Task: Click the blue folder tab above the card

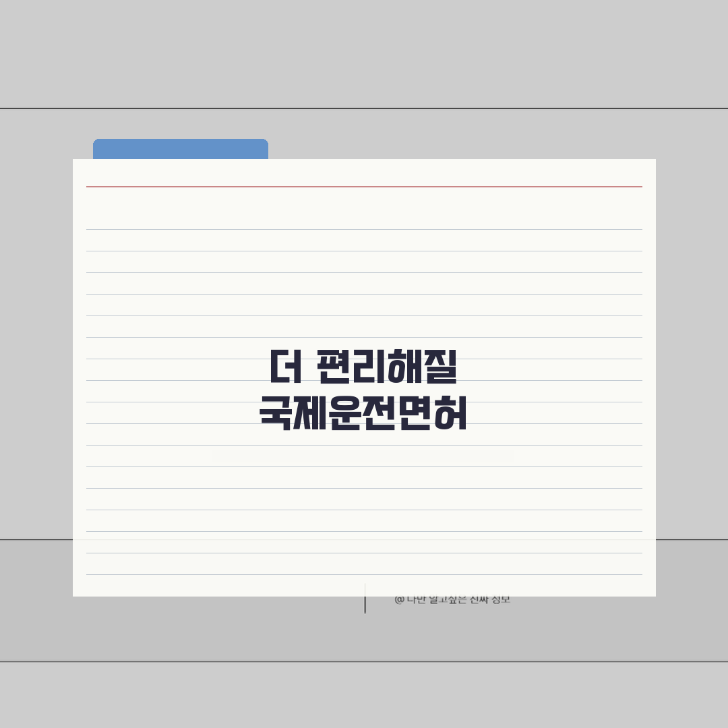Action: tap(181, 149)
